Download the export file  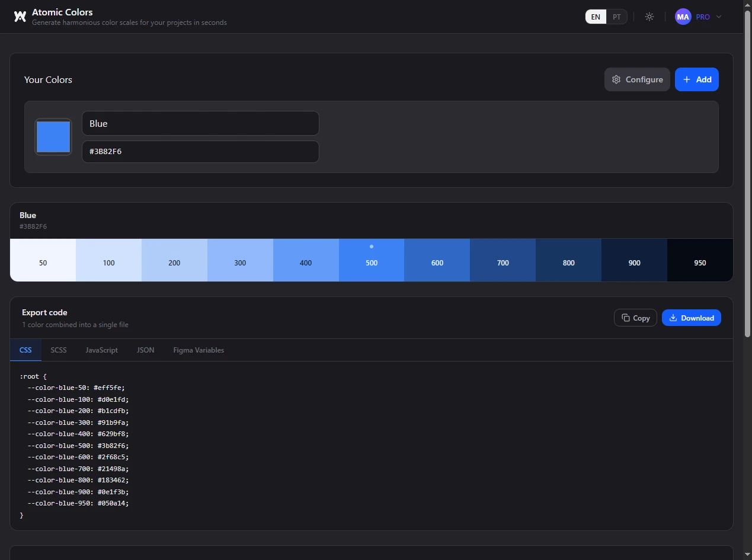tap(692, 318)
